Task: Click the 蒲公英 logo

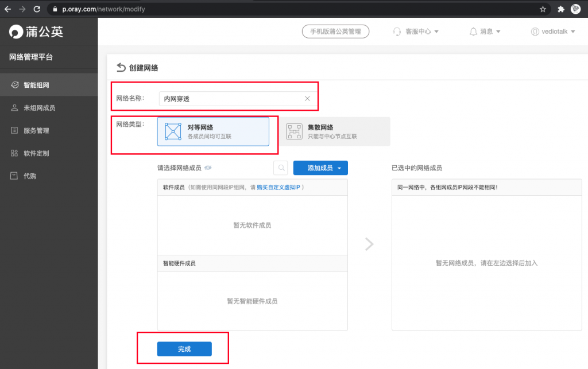Action: click(x=37, y=32)
